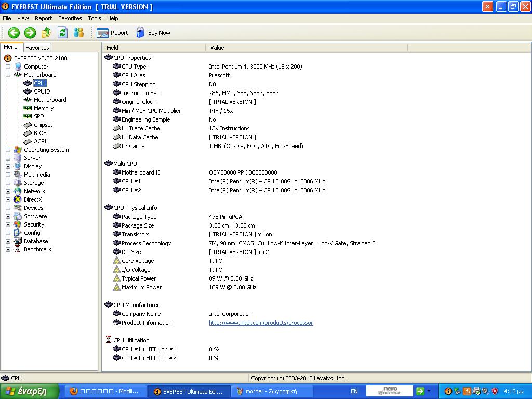Screen dimensions: 532x399
Task: Open the Report menu
Action: click(x=44, y=18)
